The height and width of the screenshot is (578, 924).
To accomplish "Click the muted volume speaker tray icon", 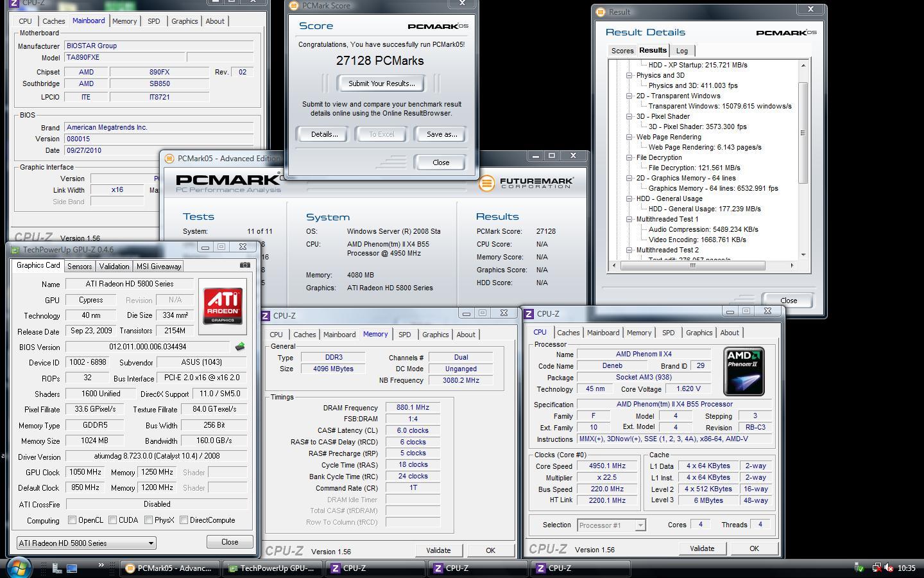I will [x=889, y=568].
